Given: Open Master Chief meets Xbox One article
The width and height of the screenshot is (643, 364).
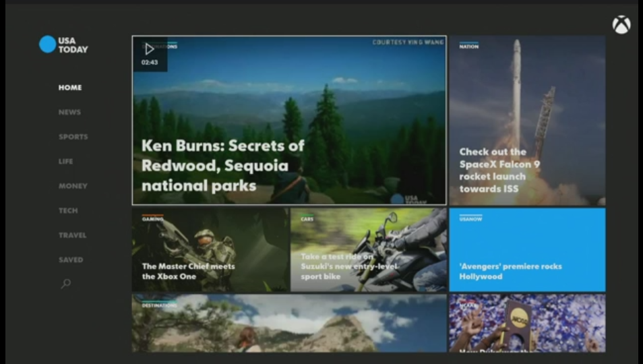Looking at the screenshot, I should pyautogui.click(x=188, y=271).
